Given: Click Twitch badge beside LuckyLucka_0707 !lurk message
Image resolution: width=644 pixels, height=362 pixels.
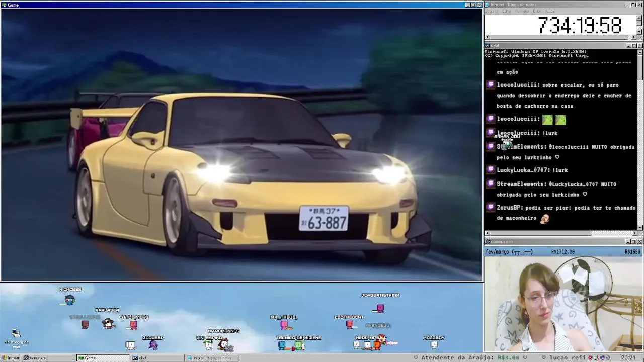Looking at the screenshot, I should coord(491,170).
